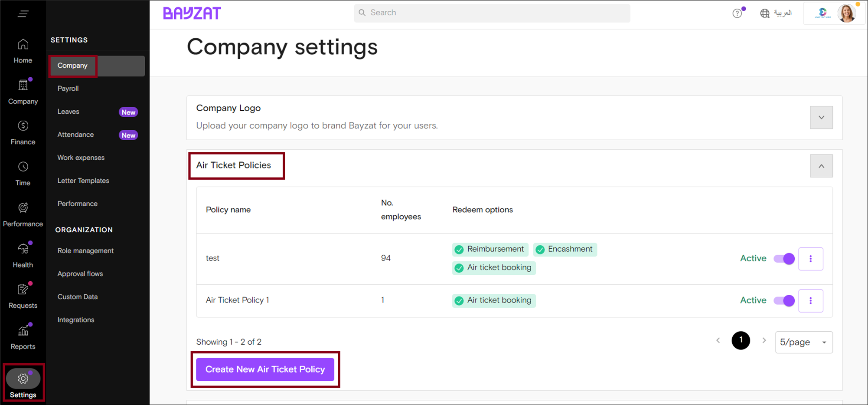
Task: Open the Requests icon
Action: point(23,290)
